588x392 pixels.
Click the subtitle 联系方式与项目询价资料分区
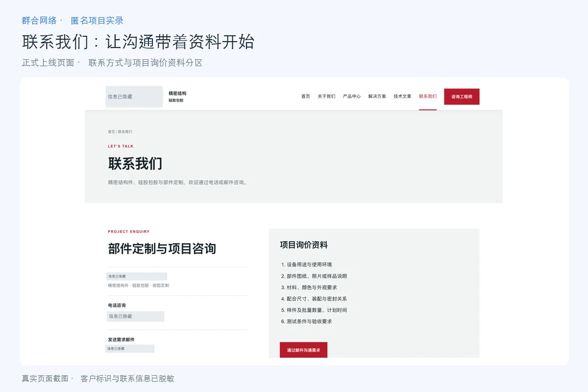point(146,63)
